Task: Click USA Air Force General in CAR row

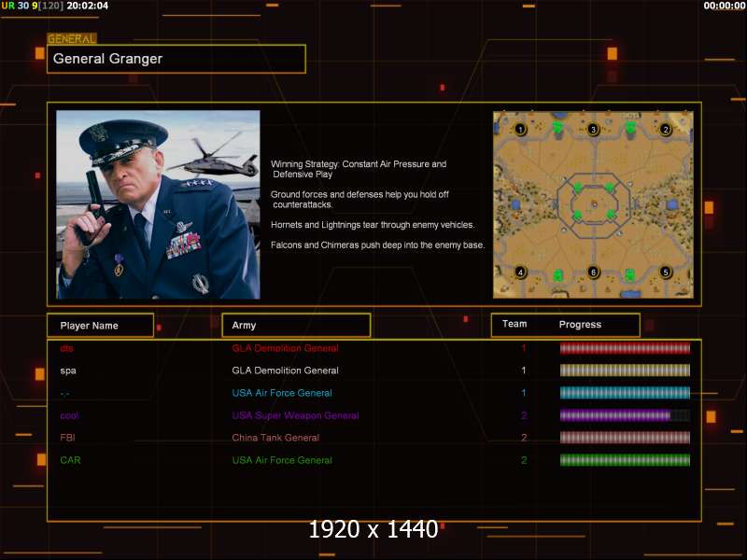Action: tap(282, 460)
